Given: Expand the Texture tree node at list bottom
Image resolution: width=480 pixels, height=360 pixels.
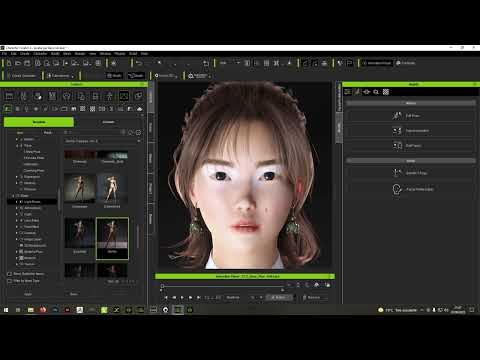Looking at the screenshot, I should [x=17, y=264].
